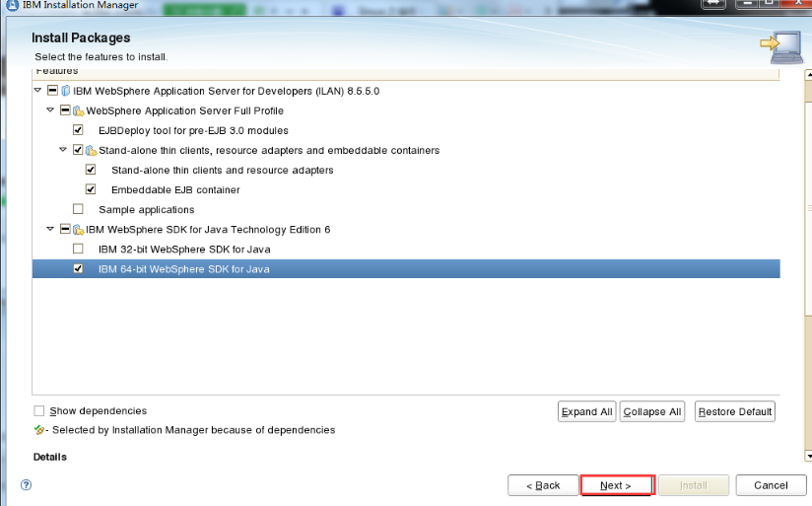Select 'Stand-alone thin clients and resource adapters' text
Image resolution: width=812 pixels, height=506 pixels.
tap(222, 170)
